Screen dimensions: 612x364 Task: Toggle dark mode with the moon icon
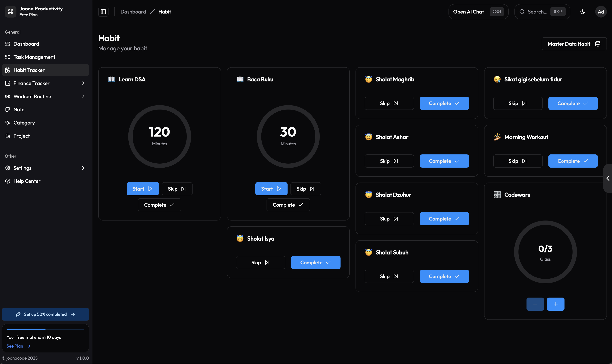[583, 12]
